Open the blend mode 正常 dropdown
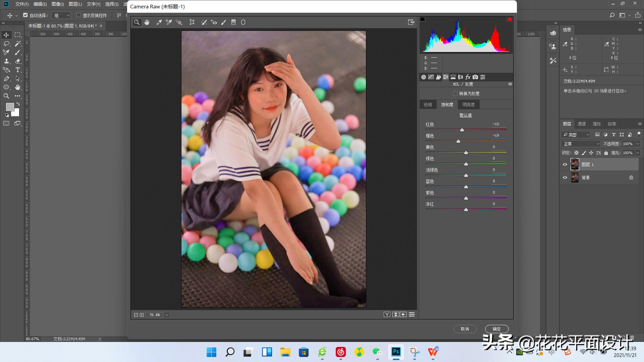Screen dimensions: 644x362 581,144
